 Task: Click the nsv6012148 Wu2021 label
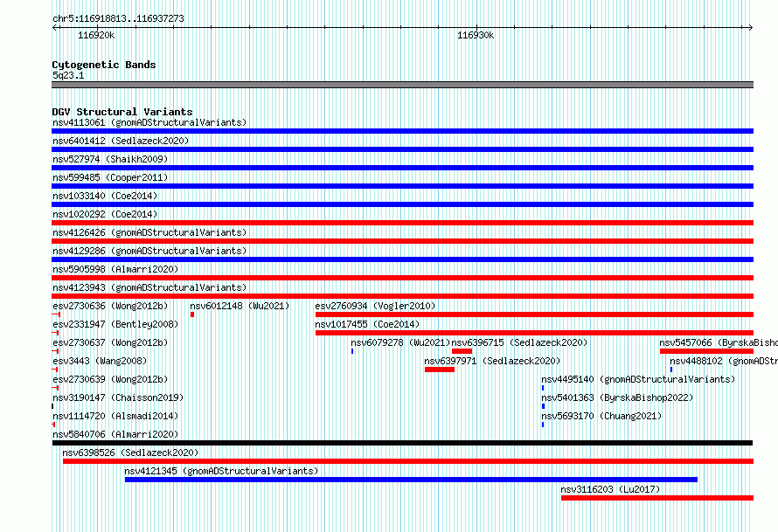coord(240,306)
